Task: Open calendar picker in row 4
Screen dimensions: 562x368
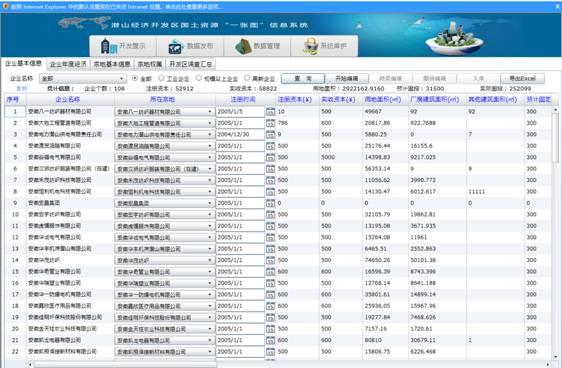Action: 270,146
